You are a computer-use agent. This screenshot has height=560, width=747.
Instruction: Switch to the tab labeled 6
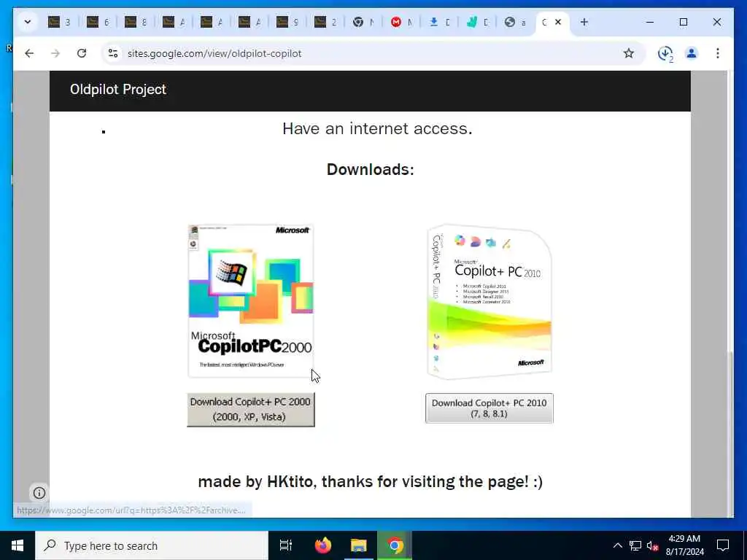pyautogui.click(x=98, y=22)
